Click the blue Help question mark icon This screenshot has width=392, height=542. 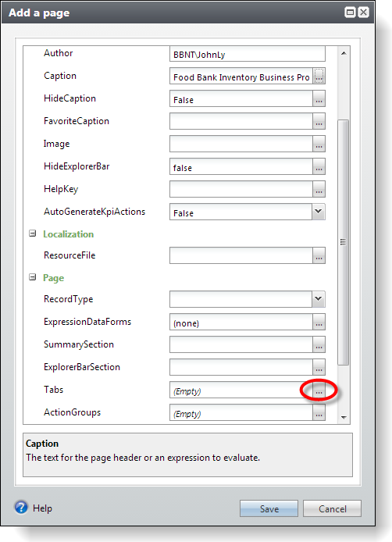point(21,508)
